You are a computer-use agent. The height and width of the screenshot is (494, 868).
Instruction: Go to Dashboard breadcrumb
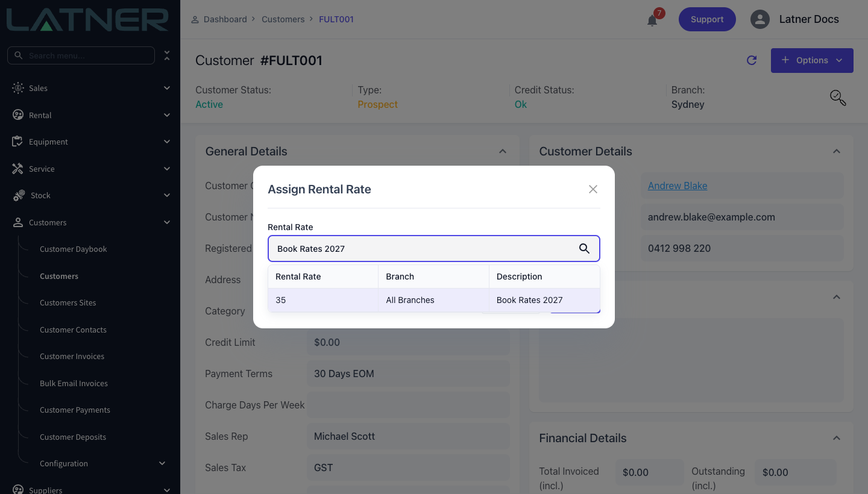225,19
